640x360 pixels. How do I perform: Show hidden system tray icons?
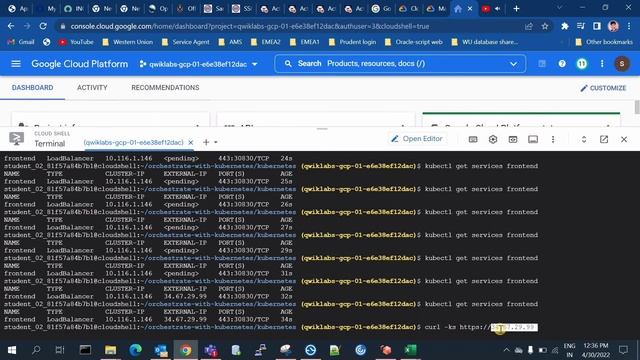coord(507,350)
